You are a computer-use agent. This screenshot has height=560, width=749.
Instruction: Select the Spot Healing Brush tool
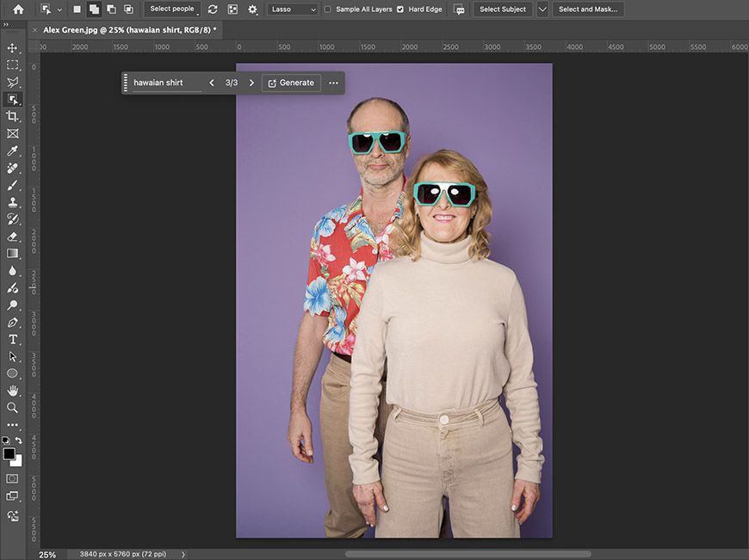tap(12, 168)
